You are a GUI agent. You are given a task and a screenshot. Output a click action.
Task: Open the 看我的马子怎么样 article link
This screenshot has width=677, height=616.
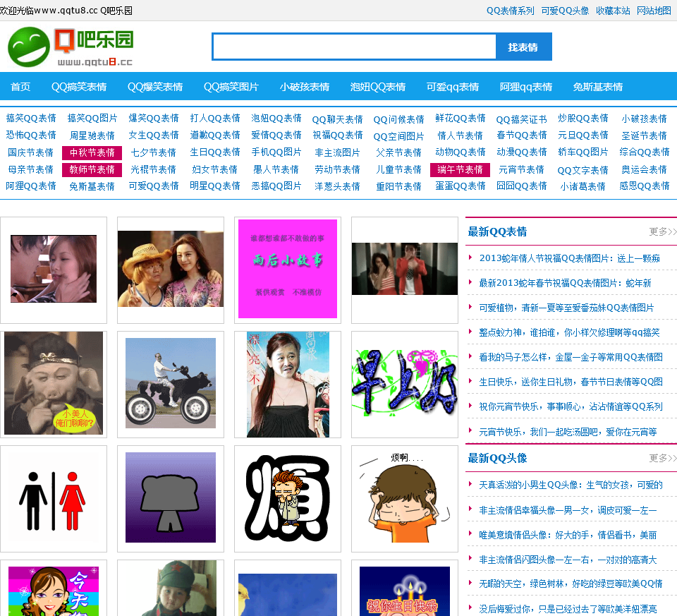(x=571, y=357)
